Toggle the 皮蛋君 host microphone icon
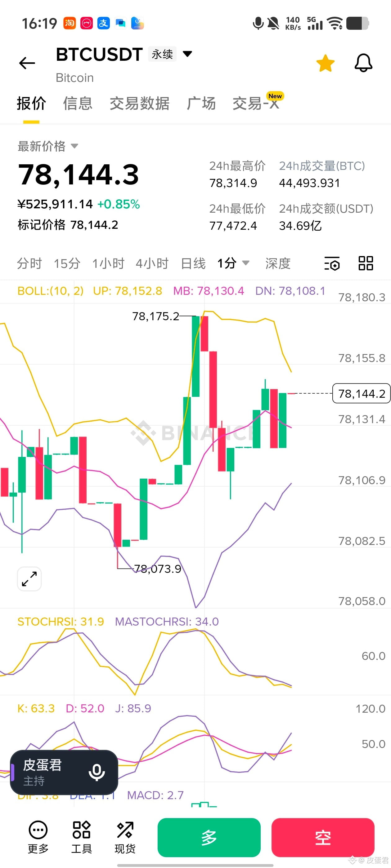Viewport: 391px width, 868px height. [97, 772]
